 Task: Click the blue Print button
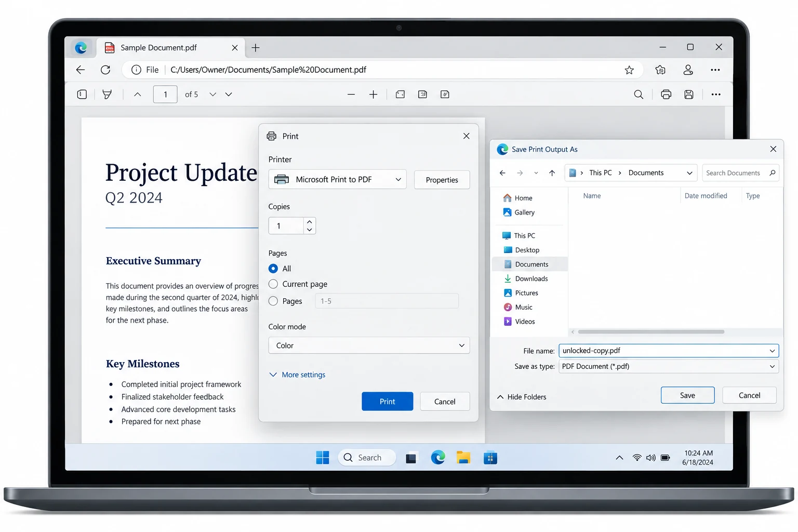[388, 402]
